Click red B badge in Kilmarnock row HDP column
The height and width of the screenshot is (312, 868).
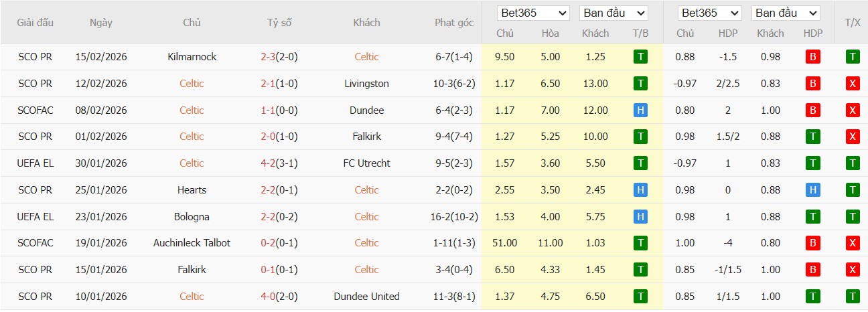(812, 57)
